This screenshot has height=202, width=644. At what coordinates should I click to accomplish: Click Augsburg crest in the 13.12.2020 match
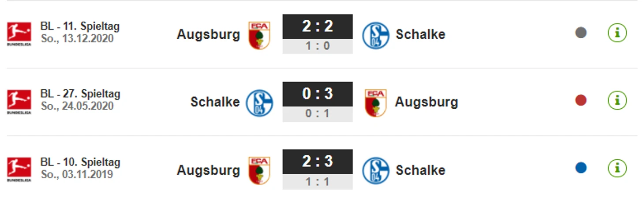click(x=259, y=35)
